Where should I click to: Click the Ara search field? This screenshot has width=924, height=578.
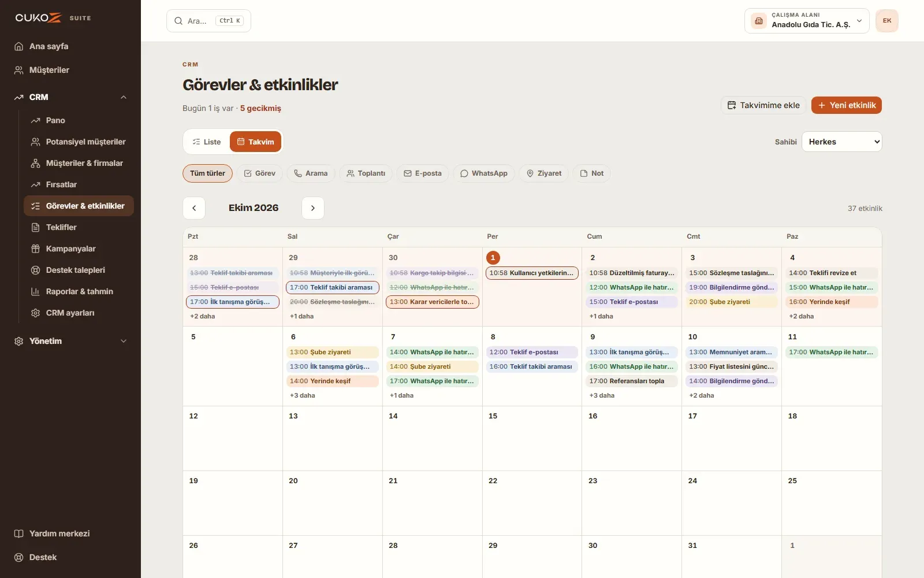click(x=208, y=21)
